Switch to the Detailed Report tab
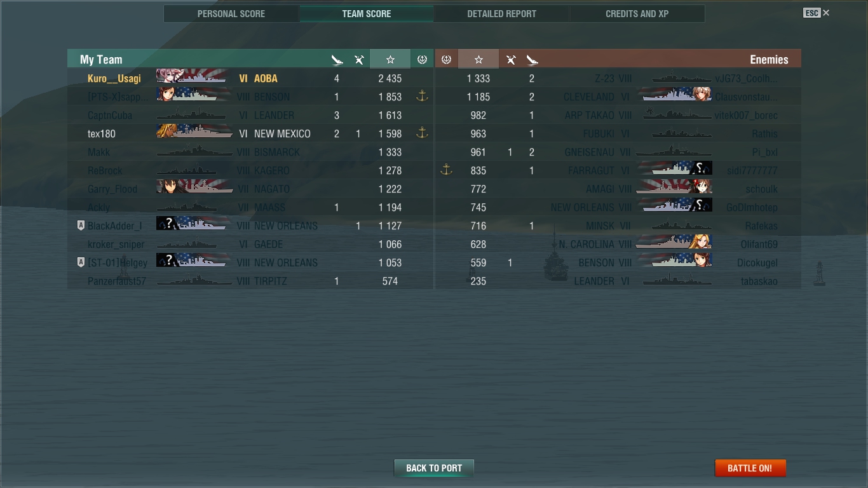 [x=501, y=14]
